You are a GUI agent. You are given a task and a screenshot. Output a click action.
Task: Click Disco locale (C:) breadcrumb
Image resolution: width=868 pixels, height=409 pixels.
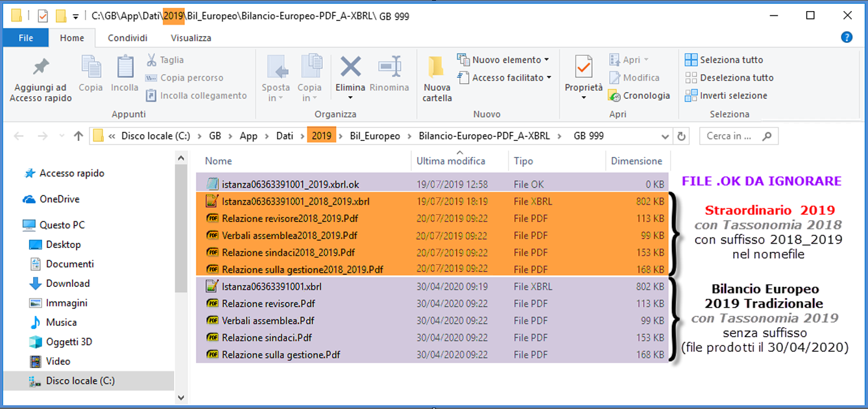pyautogui.click(x=156, y=136)
